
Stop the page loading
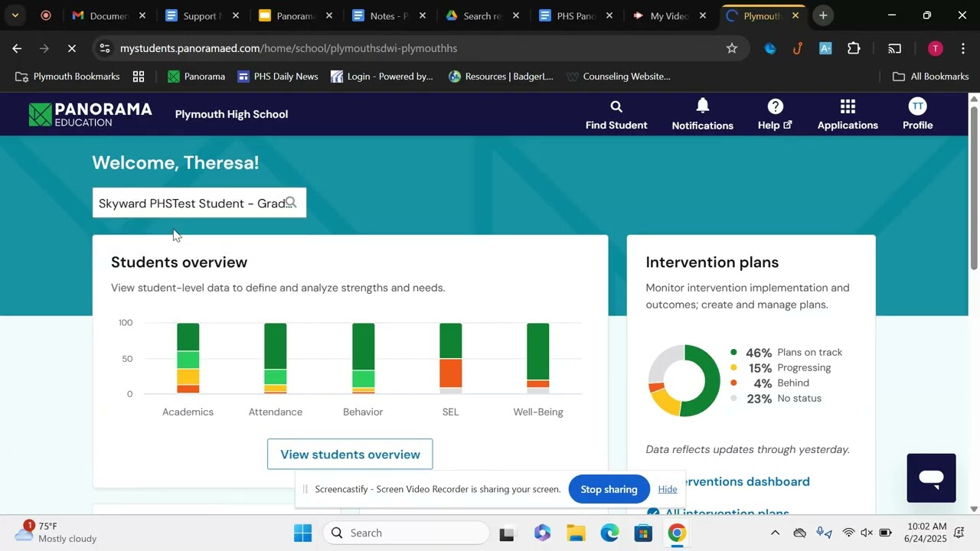tap(71, 48)
